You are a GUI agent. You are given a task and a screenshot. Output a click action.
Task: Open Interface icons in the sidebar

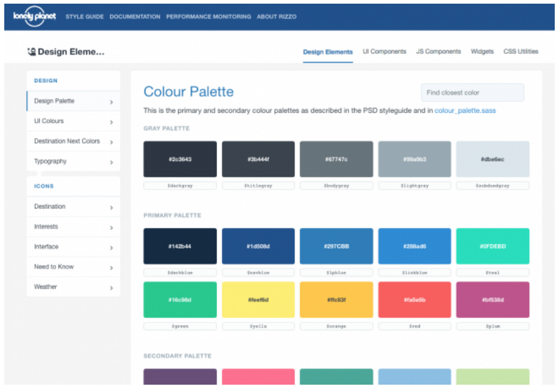73,247
